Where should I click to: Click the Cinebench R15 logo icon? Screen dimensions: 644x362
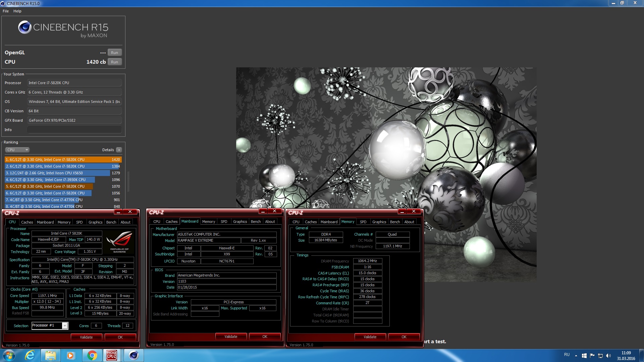pyautogui.click(x=25, y=27)
